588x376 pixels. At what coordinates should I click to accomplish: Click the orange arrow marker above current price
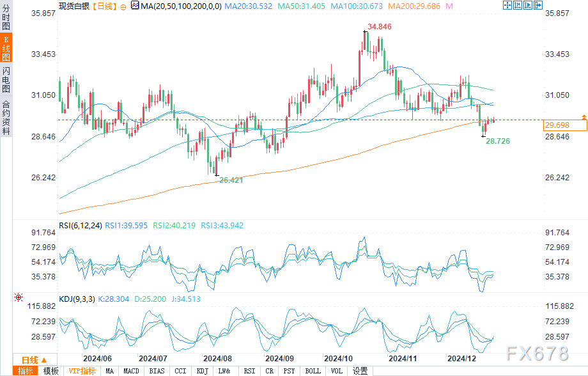(x=584, y=117)
